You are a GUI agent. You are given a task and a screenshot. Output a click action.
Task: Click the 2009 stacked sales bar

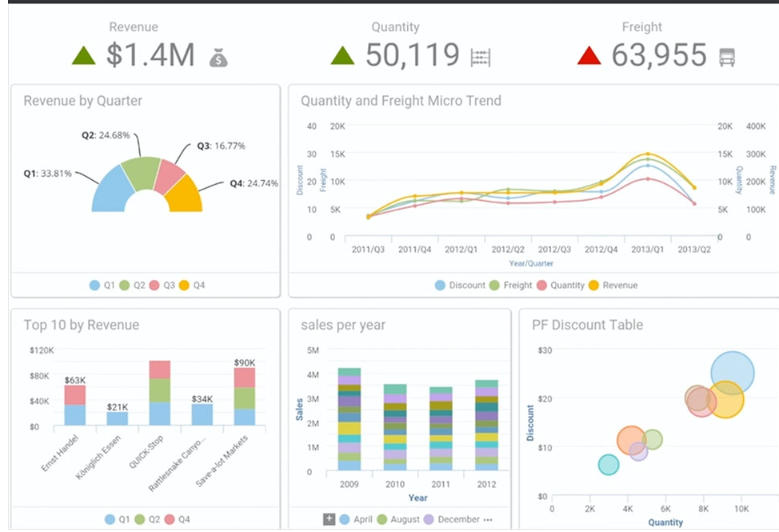pyautogui.click(x=350, y=418)
